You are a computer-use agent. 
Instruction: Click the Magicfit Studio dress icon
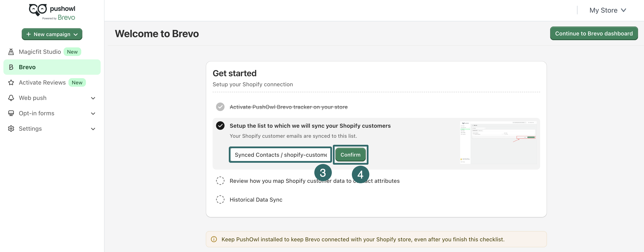coord(11,52)
